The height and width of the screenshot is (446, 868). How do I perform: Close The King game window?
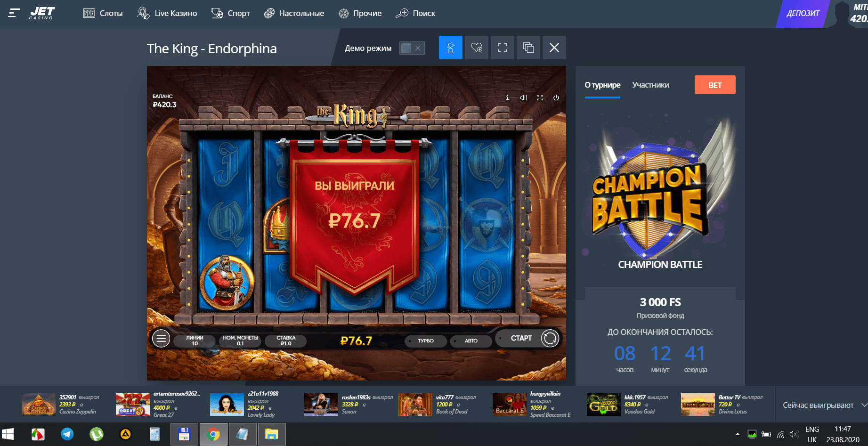pyautogui.click(x=554, y=48)
